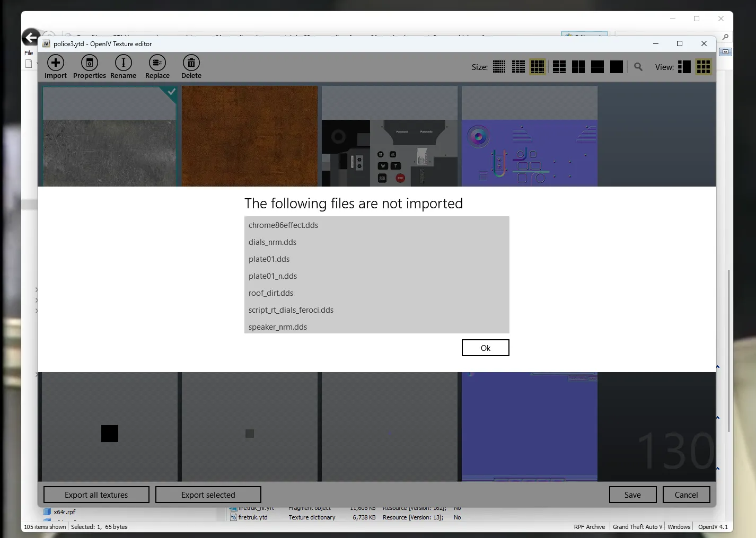Click the Replace texture icon
Screen dimensions: 756x538
tap(157, 63)
